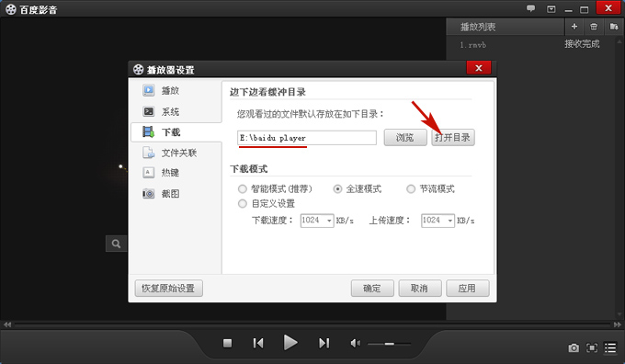Close the 播放器设置 dialog

(479, 68)
